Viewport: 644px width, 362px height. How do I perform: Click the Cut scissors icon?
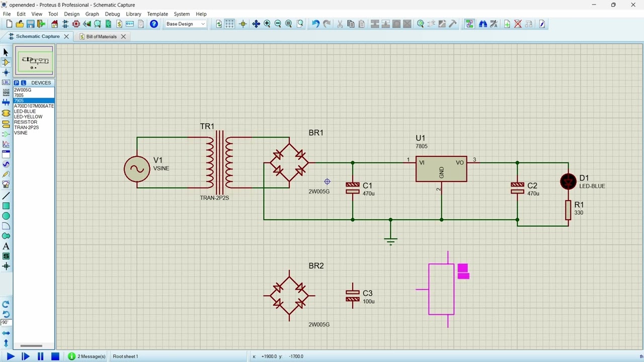click(x=340, y=24)
